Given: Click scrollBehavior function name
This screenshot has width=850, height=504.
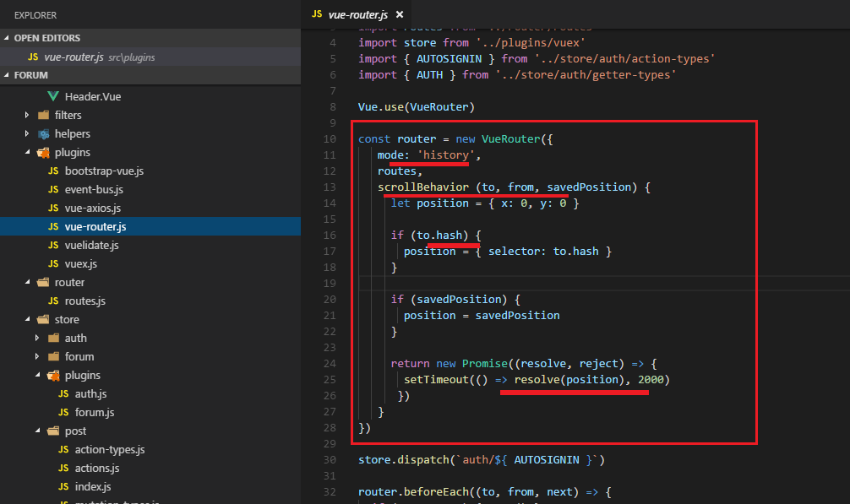Looking at the screenshot, I should 423,187.
